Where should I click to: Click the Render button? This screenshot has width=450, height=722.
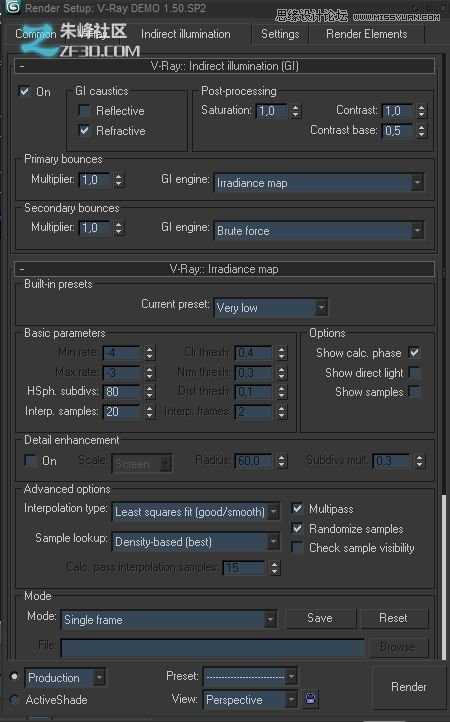[x=409, y=687]
